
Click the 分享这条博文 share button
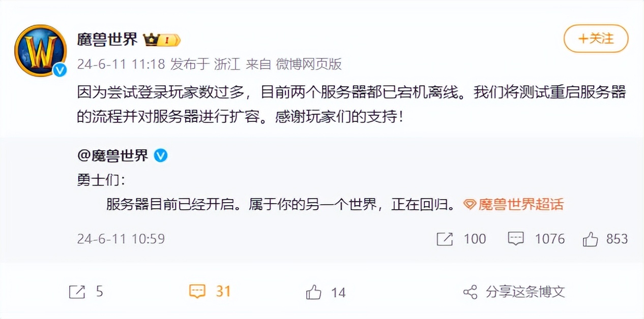[514, 292]
